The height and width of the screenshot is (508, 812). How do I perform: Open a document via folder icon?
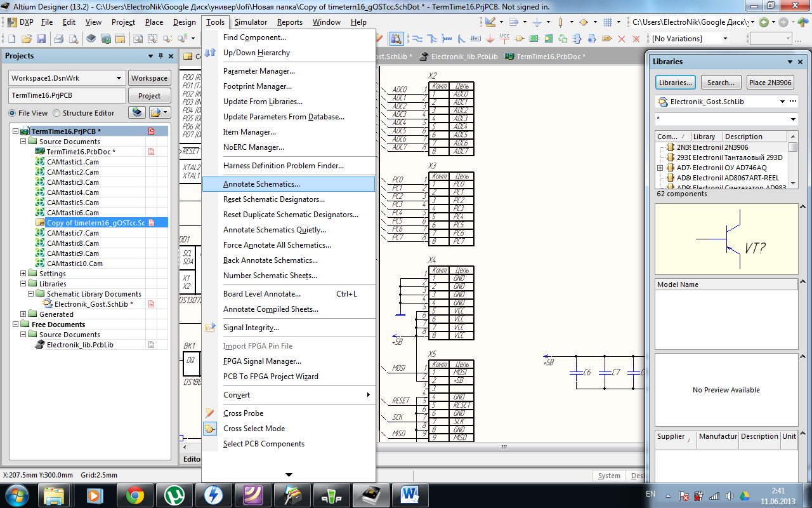tap(27, 39)
